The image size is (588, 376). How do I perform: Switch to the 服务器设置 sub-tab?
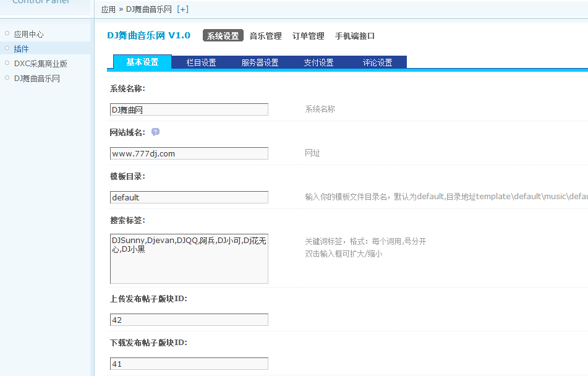(x=262, y=62)
